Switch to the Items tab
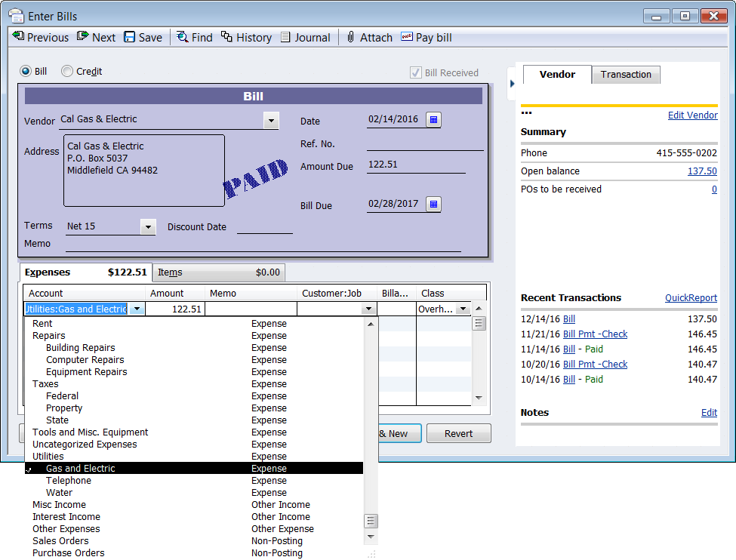Screen dimensions: 736x560 pyautogui.click(x=219, y=272)
